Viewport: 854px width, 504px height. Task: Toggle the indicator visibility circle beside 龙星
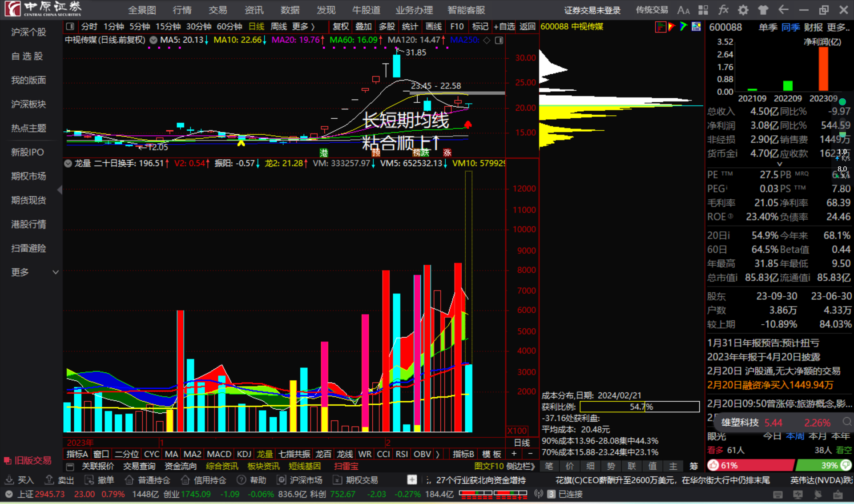68,163
